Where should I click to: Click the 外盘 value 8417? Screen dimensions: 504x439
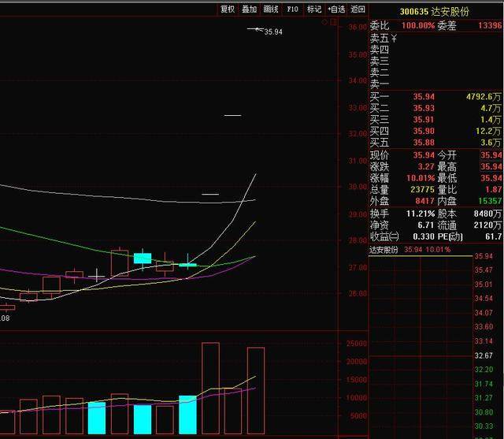[x=424, y=201]
